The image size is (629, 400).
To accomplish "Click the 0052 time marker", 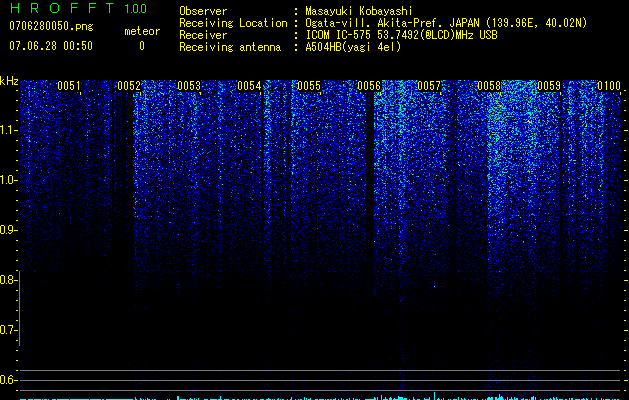I will 129,86.
